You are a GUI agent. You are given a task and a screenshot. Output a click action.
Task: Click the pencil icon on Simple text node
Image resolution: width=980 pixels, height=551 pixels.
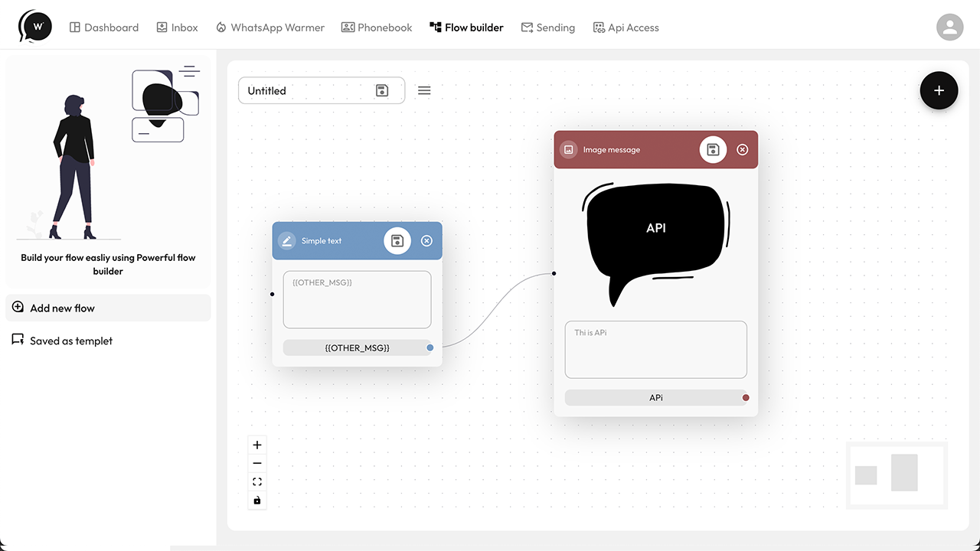(x=286, y=240)
